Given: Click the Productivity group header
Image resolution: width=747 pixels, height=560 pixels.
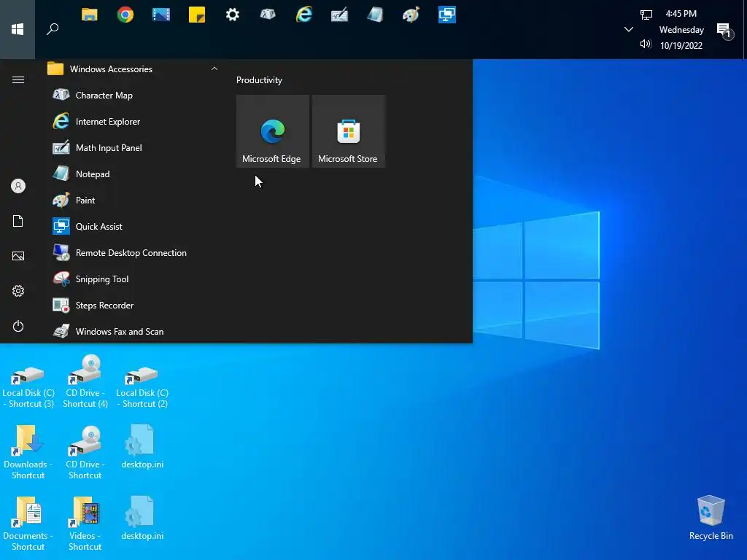Looking at the screenshot, I should (259, 80).
